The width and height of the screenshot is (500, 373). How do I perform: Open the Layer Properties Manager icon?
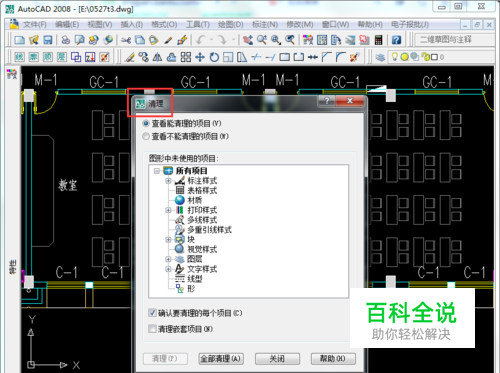pos(380,57)
